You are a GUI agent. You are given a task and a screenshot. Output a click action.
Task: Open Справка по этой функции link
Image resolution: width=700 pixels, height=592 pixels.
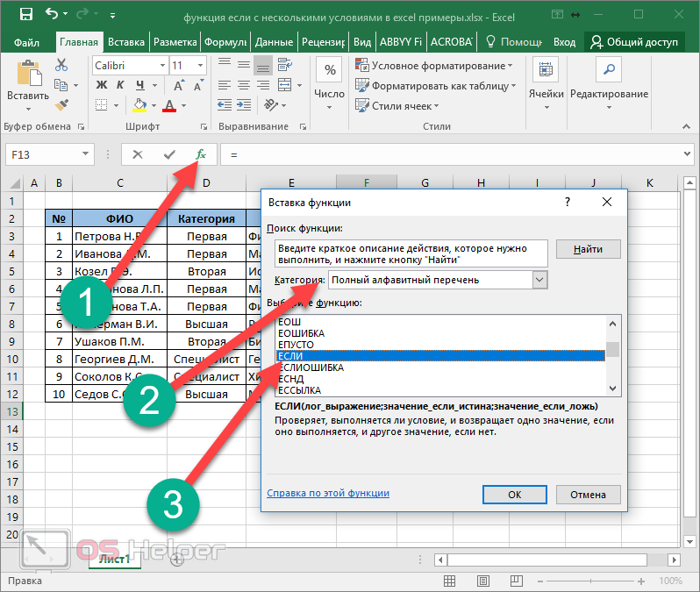pos(328,493)
